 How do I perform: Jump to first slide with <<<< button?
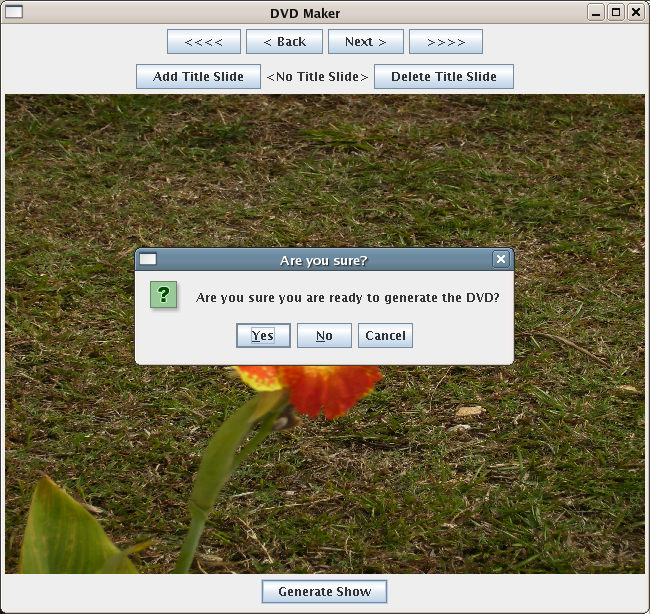tap(204, 41)
